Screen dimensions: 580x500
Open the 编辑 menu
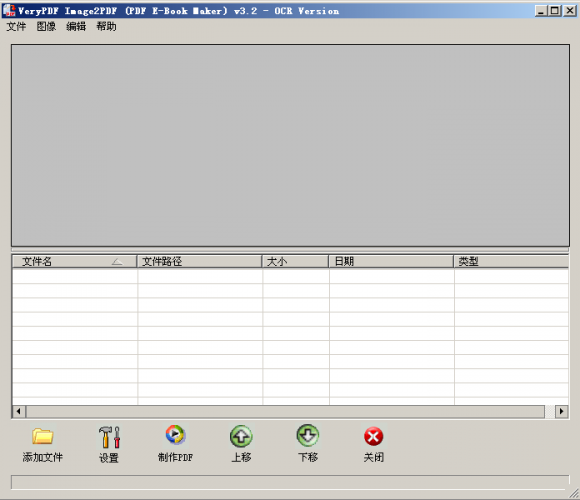(x=76, y=26)
